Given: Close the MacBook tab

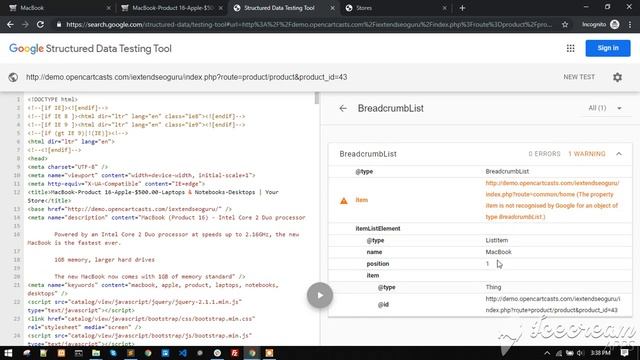Looking at the screenshot, I should point(109,8).
